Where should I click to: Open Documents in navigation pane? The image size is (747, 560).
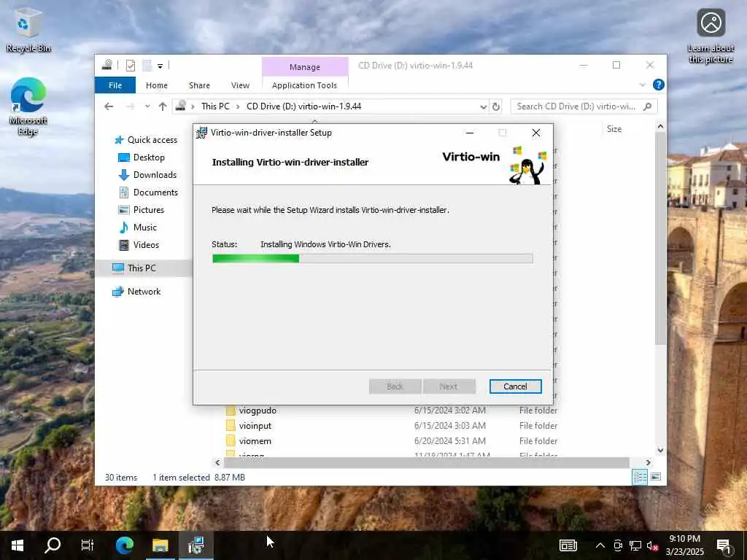(148, 192)
